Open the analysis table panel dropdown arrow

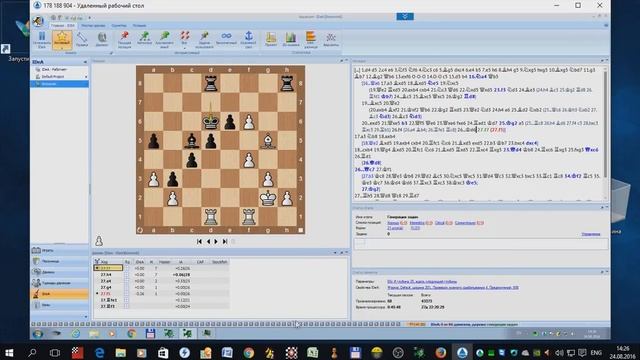click(x=336, y=253)
